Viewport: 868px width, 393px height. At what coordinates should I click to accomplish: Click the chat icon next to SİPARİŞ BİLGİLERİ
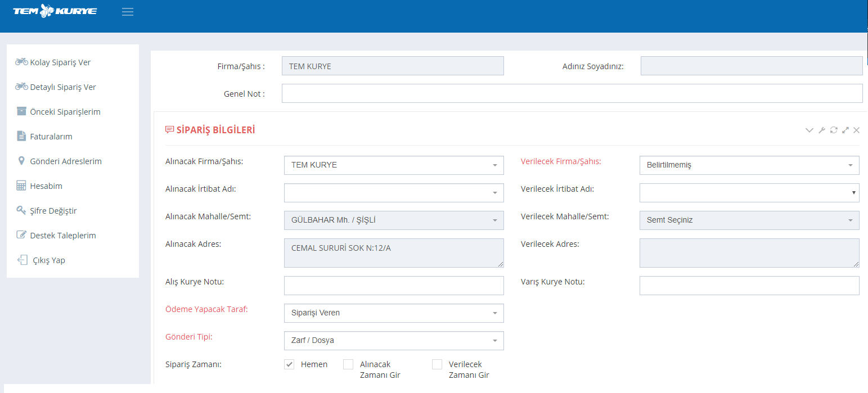point(169,130)
